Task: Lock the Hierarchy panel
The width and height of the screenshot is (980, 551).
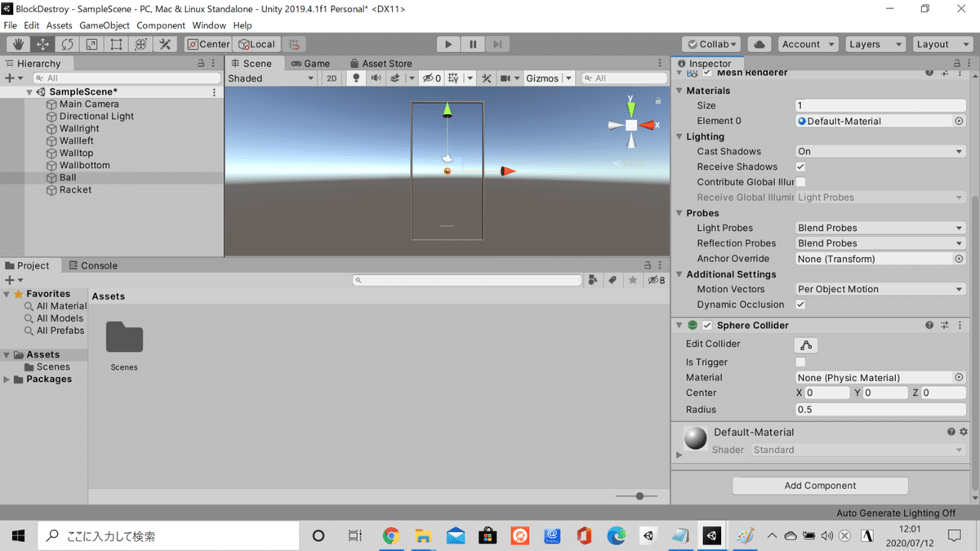Action: [201, 63]
